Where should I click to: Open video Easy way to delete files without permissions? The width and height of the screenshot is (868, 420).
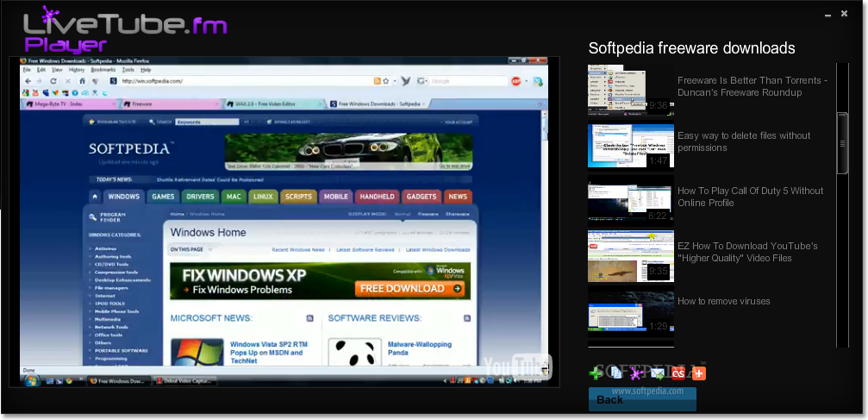744,141
